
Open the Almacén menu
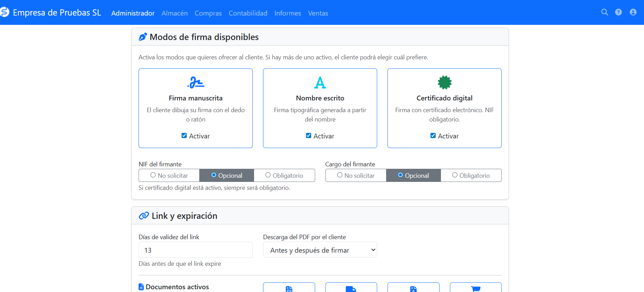[x=174, y=13]
